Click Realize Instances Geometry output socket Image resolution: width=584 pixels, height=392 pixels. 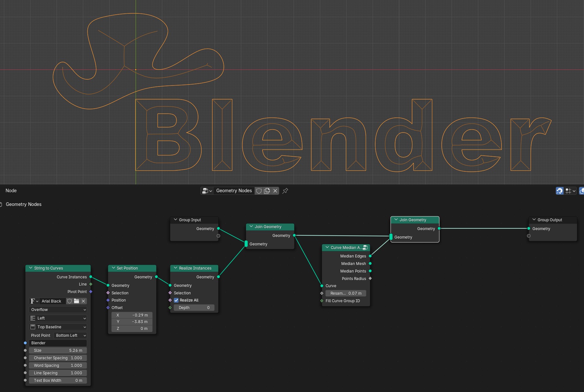[x=218, y=277]
